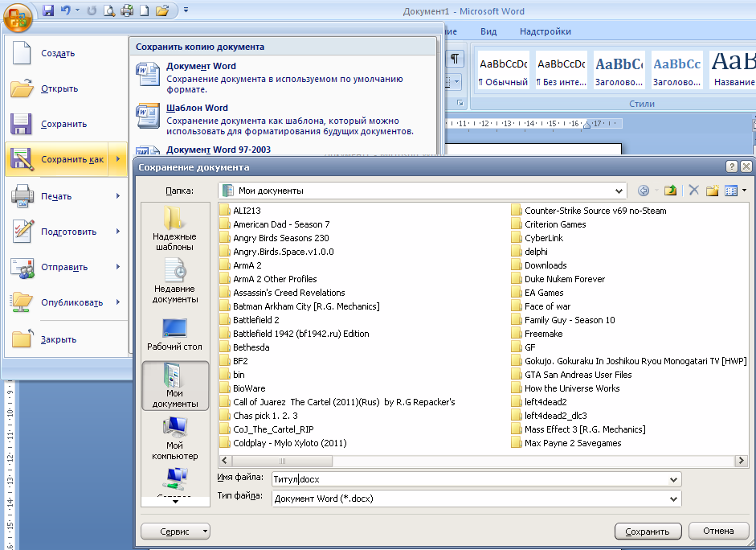This screenshot has height=550, width=756.
Task: Click the Back arrow in save dialog
Action: click(644, 191)
